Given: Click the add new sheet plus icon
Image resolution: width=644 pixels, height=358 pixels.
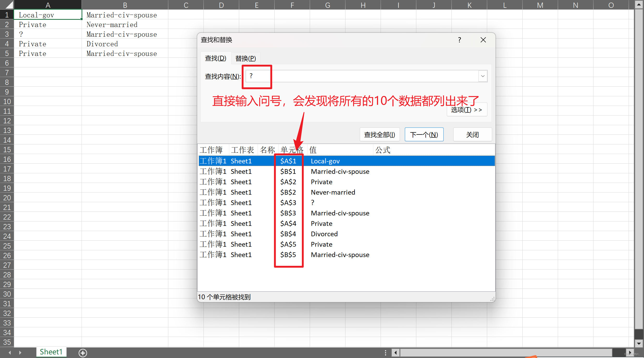Looking at the screenshot, I should 83,353.
